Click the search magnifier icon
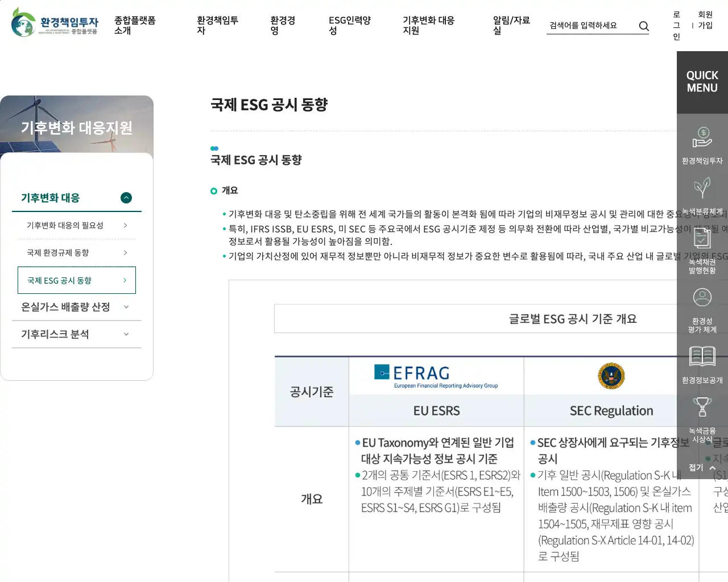The width and height of the screenshot is (728, 582). (644, 26)
